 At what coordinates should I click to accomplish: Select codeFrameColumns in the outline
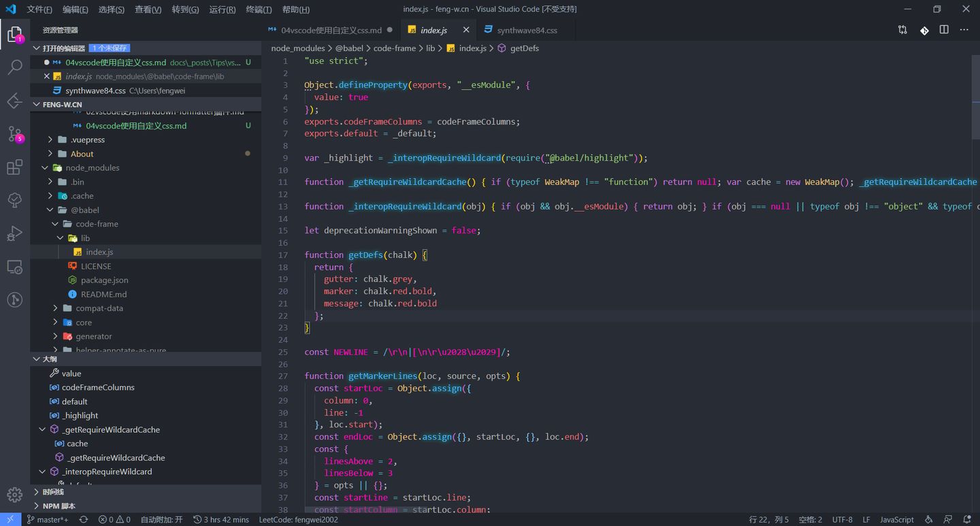point(98,387)
